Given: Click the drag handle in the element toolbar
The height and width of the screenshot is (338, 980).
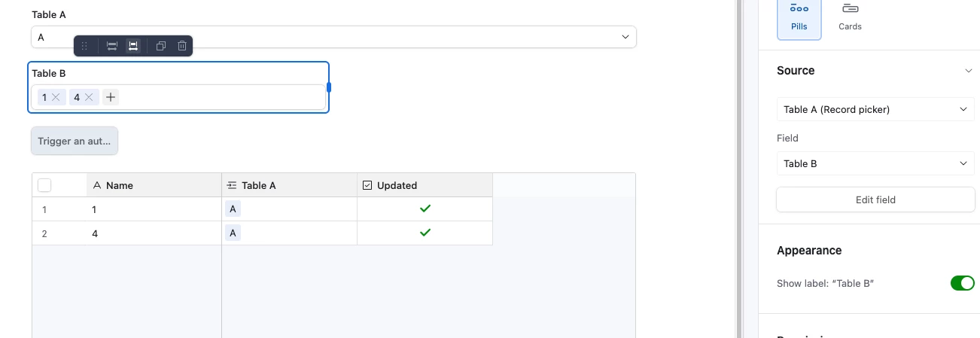Looking at the screenshot, I should point(84,46).
